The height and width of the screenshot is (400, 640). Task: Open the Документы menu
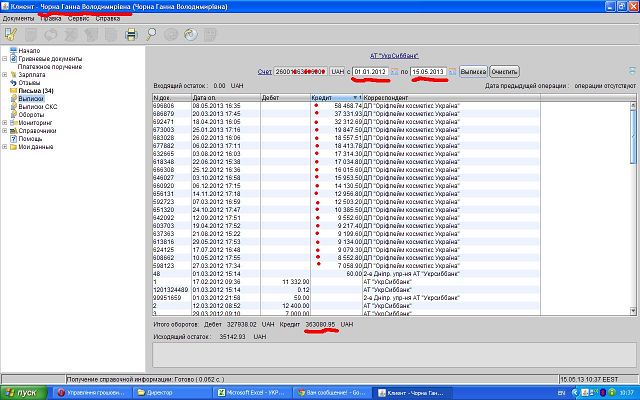pyautogui.click(x=19, y=19)
